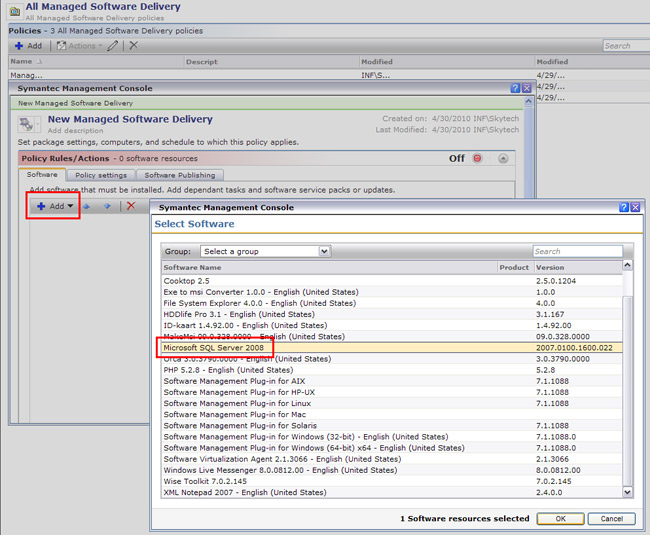Switch to the Software tab
650x535 pixels.
[42, 174]
